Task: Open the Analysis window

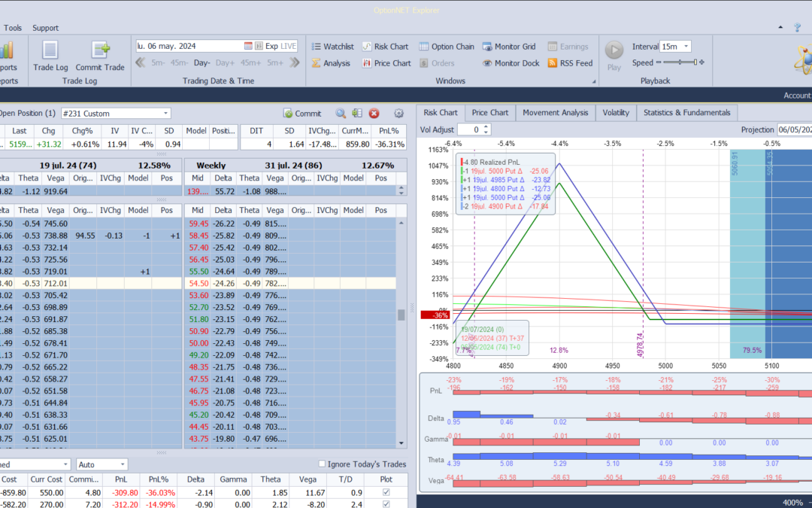Action: pos(331,63)
